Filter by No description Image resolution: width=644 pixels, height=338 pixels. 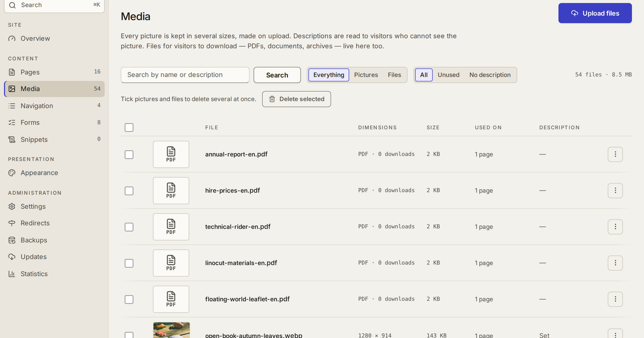(x=490, y=75)
